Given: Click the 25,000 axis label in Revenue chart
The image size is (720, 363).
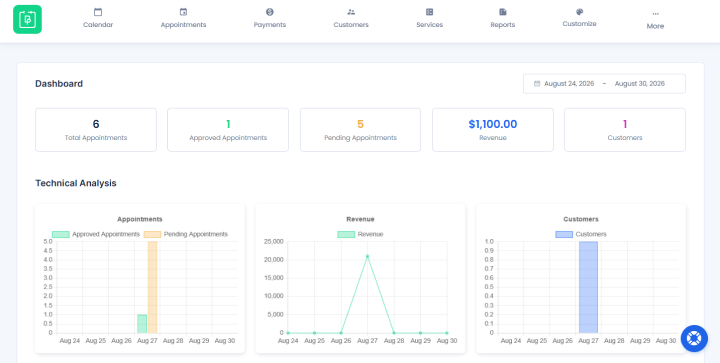Looking at the screenshot, I should [274, 241].
